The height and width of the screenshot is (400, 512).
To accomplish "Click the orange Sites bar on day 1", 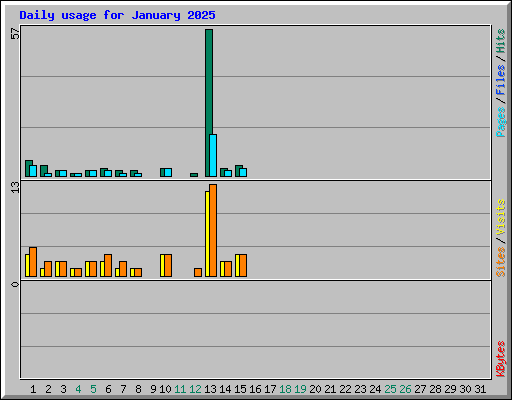I will tap(33, 262).
